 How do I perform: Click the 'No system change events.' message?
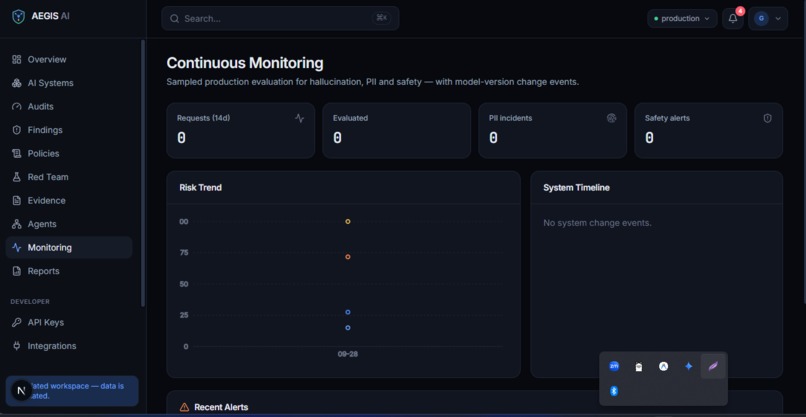point(597,223)
